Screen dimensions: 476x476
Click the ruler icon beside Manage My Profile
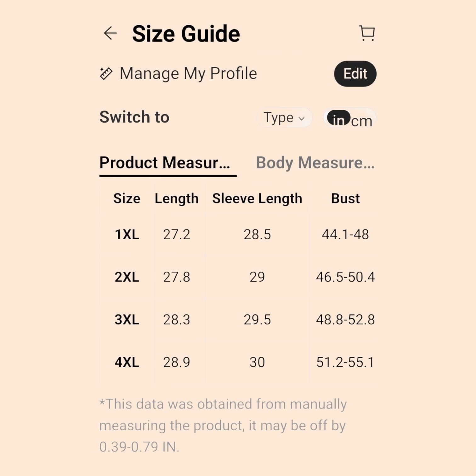pyautogui.click(x=106, y=74)
